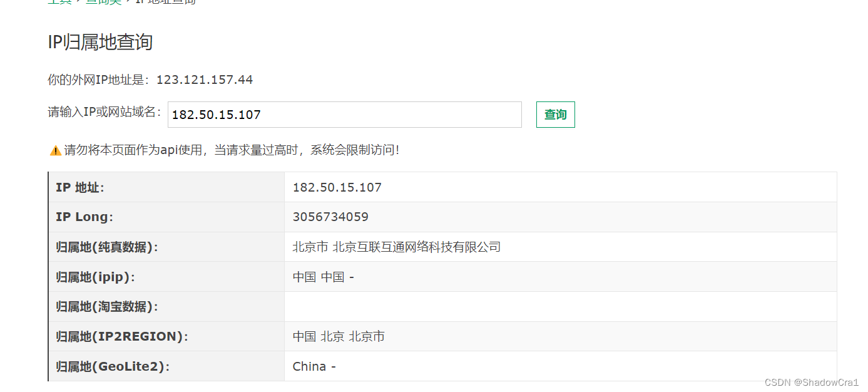Click the 归属地(ipip) label
Viewport: 868px width, 392px height.
click(96, 277)
